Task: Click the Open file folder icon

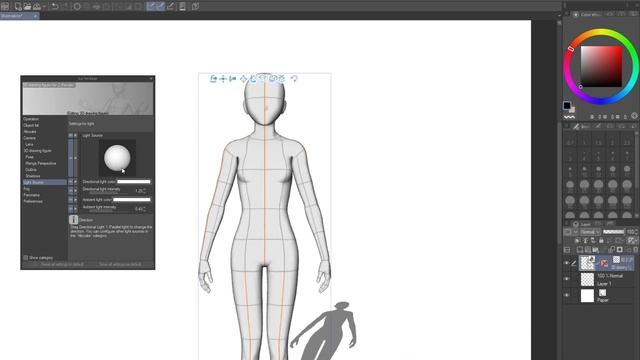Action: coord(27,6)
